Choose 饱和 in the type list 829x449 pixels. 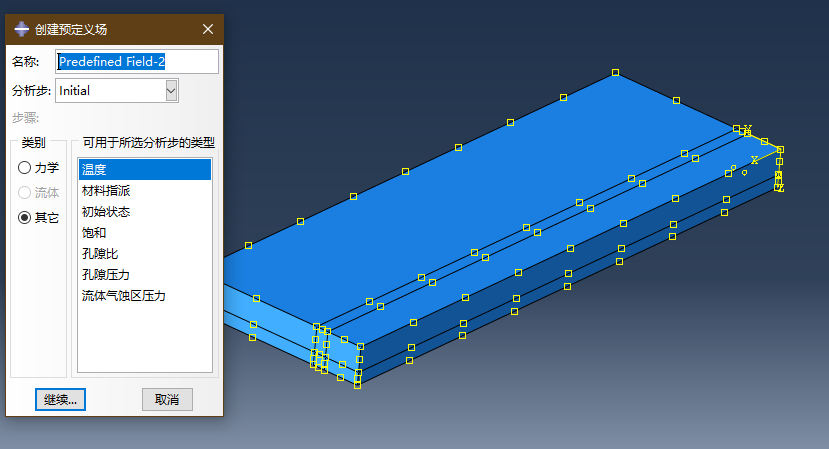(145, 233)
